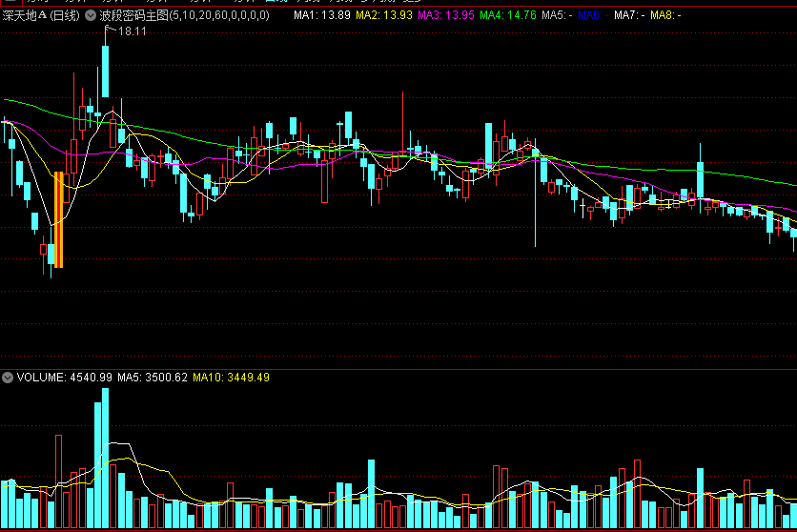Click the volume MA5: 3500.62 label
Viewport: 797px width, 532px height.
153,378
